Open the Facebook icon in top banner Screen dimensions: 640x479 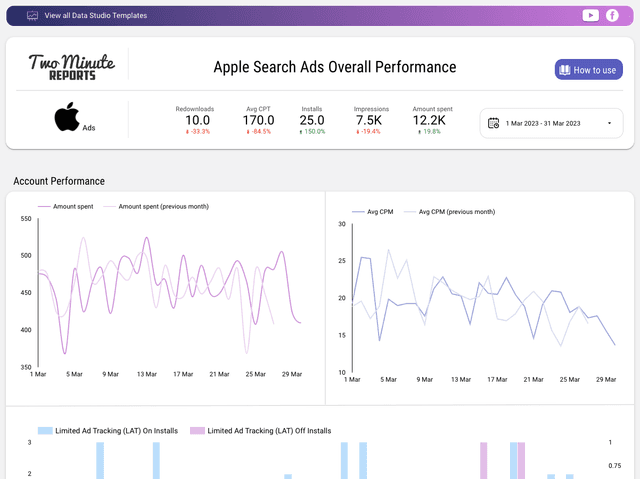click(612, 16)
